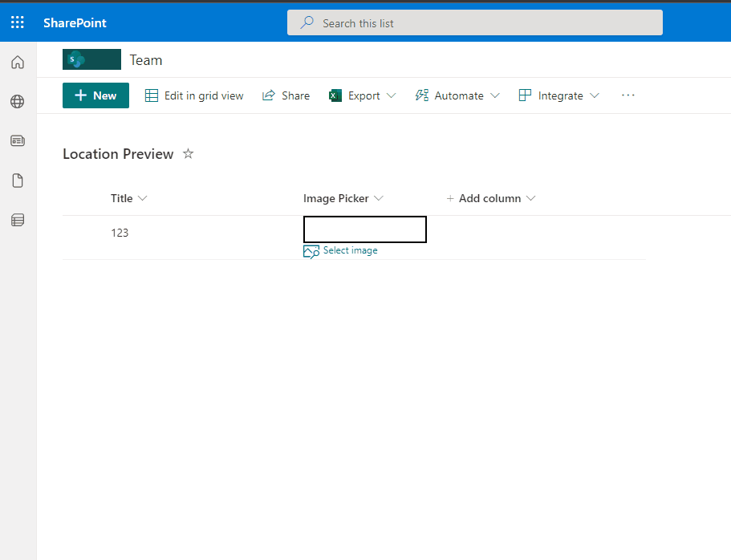The width and height of the screenshot is (731, 560).
Task: Expand the Title column chevron
Action: point(143,198)
